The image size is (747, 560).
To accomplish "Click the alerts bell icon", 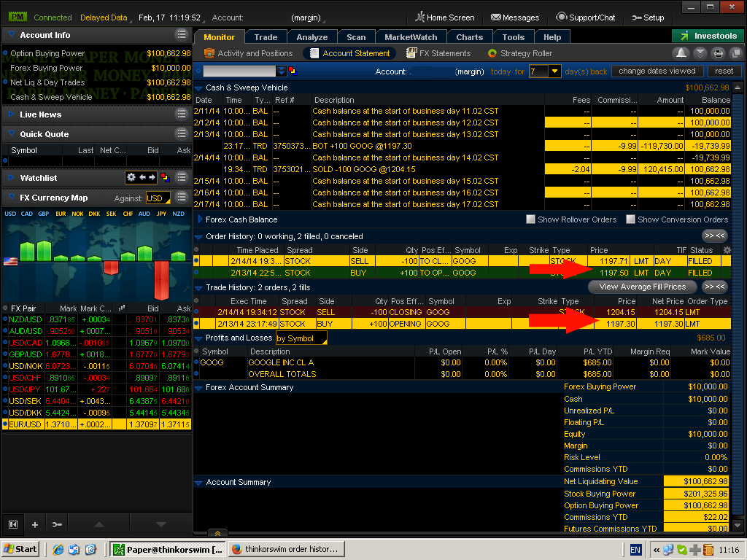I will [681, 53].
